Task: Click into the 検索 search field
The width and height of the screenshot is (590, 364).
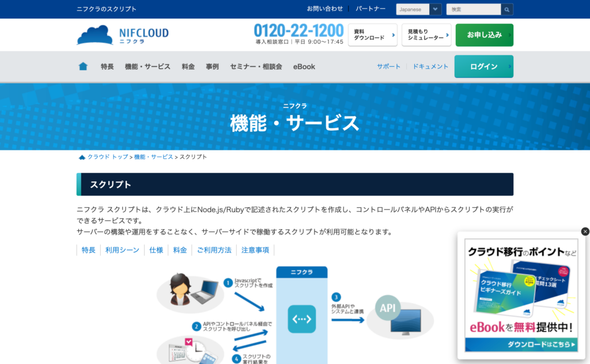Action: pos(473,9)
